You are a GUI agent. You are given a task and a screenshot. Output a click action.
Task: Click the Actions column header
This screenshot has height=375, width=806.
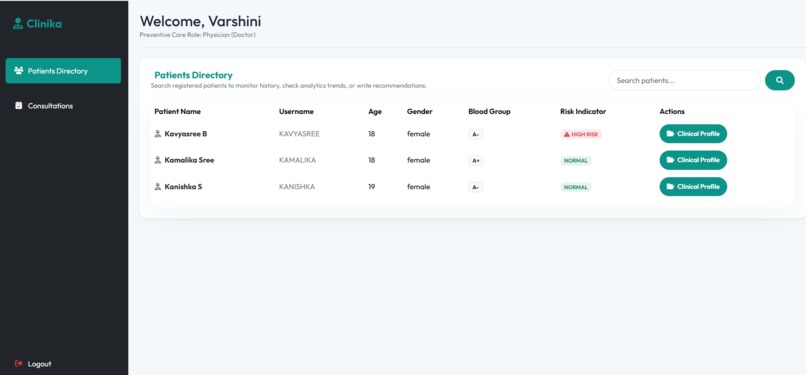coord(672,111)
